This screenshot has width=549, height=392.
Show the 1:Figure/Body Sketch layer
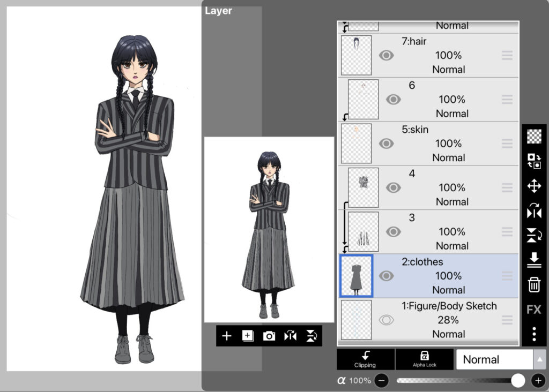click(x=386, y=320)
